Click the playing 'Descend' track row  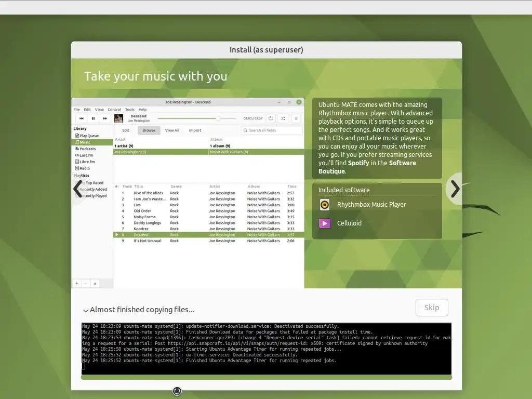click(209, 235)
